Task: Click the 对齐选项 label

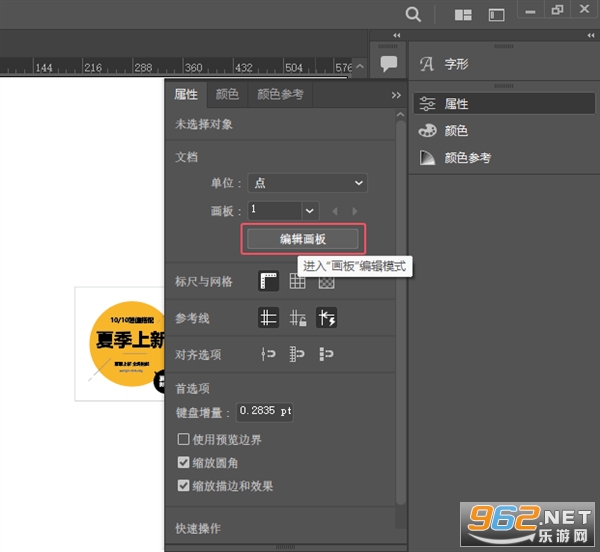Action: pos(198,355)
